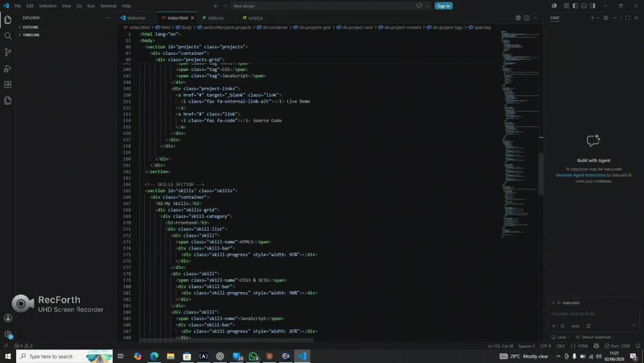The image size is (644, 363).
Task: Open the Accounts icon in activity bar
Action: coord(8,318)
